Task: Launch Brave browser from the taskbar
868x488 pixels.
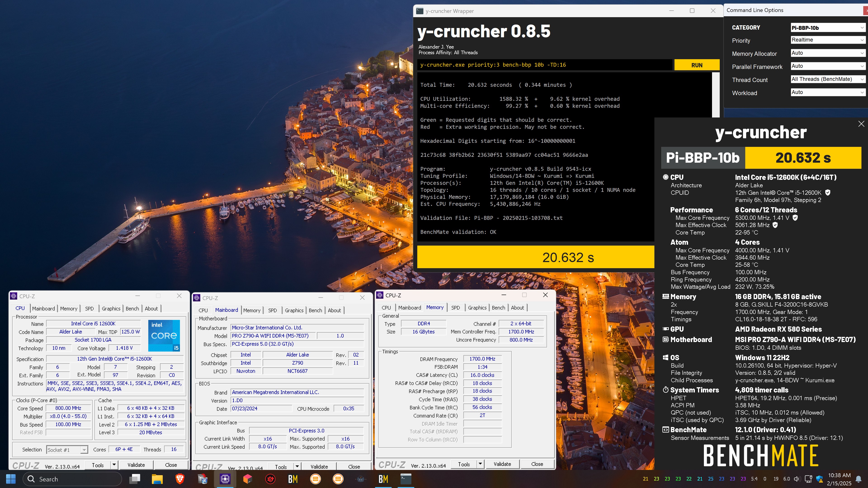Action: [180, 479]
